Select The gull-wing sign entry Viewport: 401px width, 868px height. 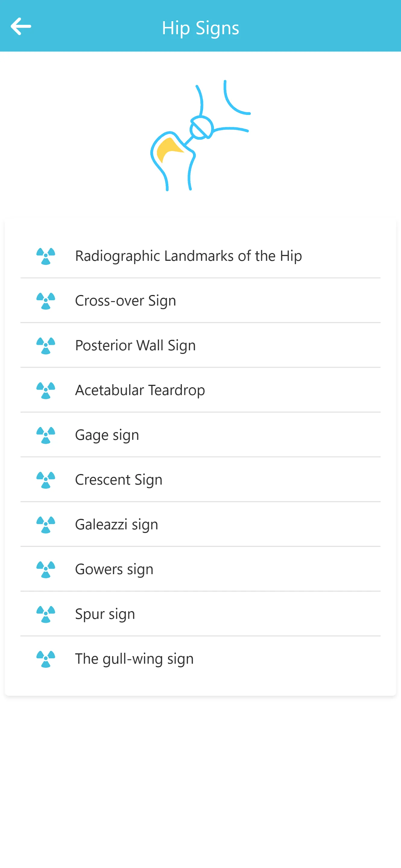tap(200, 659)
